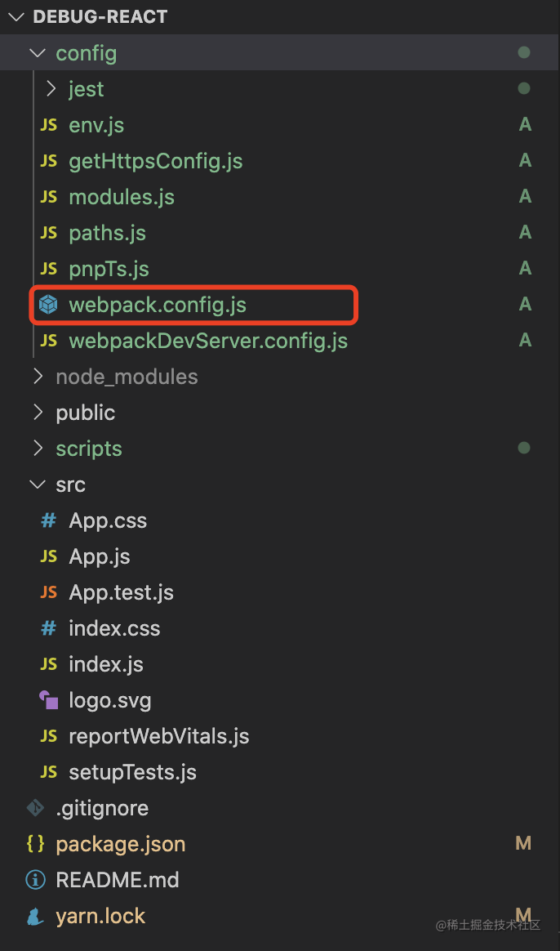
Task: Click the hash icon beside App.css
Action: 48,520
